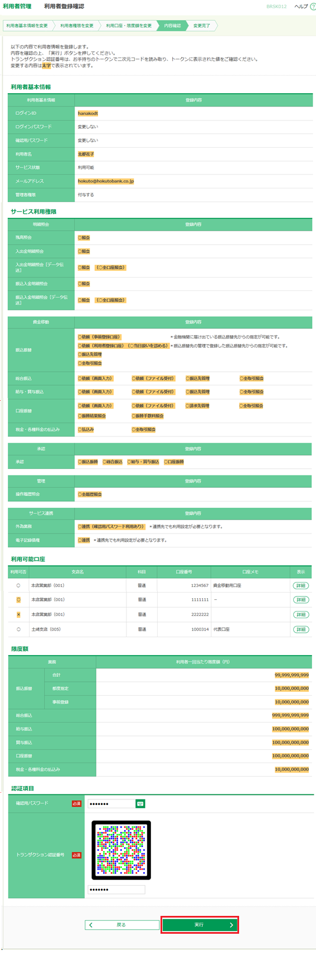
Task: Open 詳細 for account 1234567
Action: coord(301,585)
